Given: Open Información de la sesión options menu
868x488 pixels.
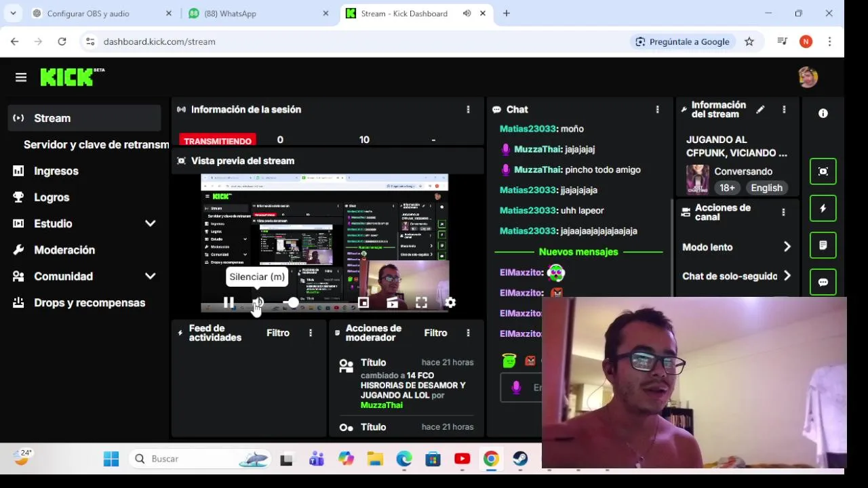Looking at the screenshot, I should click(x=468, y=109).
